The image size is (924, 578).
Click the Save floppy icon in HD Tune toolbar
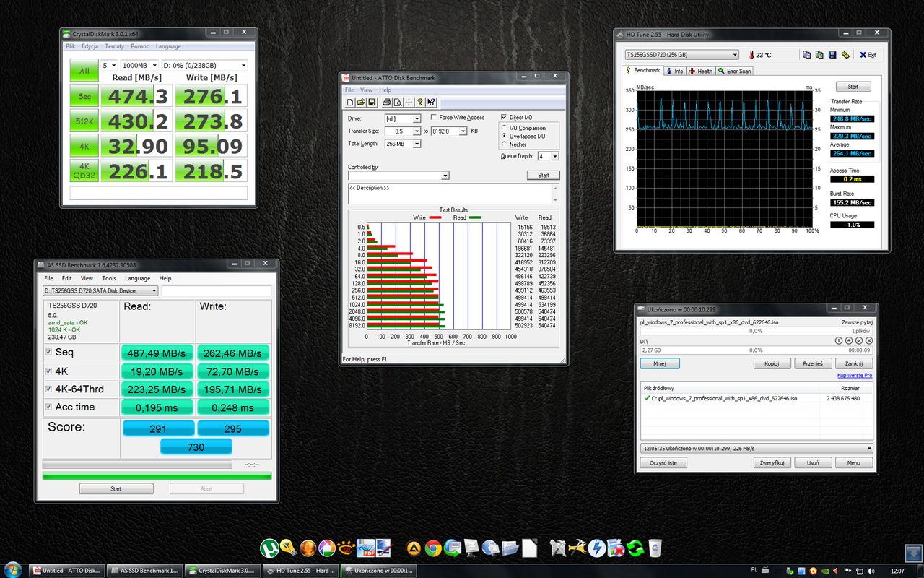(x=832, y=55)
